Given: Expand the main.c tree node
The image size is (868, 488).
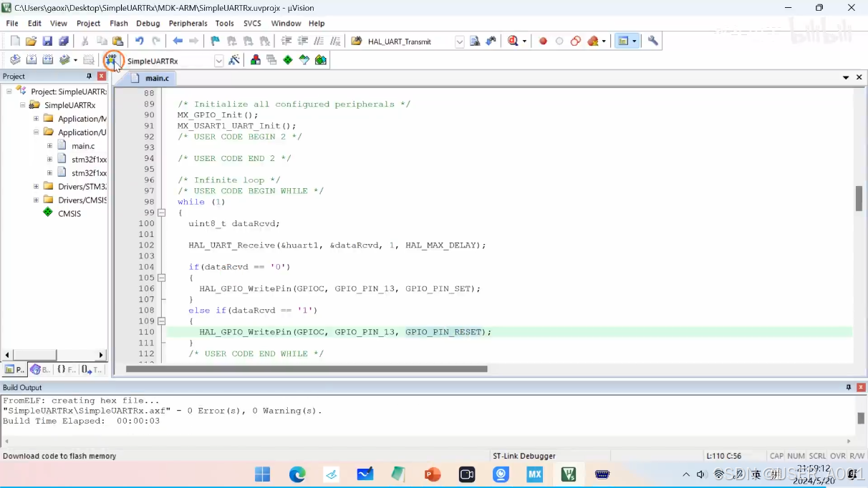Looking at the screenshot, I should pos(49,146).
